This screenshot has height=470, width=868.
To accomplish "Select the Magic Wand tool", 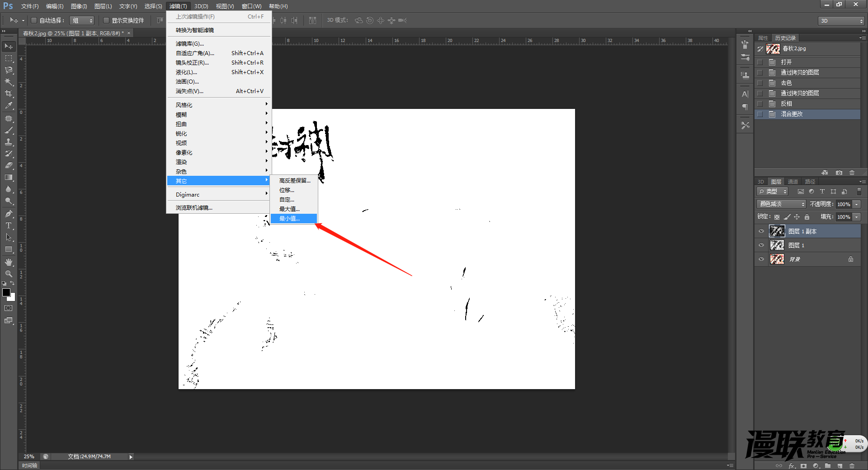I will point(9,82).
